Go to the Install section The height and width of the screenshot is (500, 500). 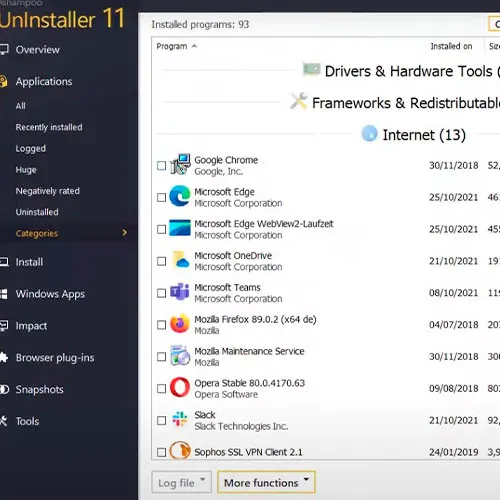29,262
